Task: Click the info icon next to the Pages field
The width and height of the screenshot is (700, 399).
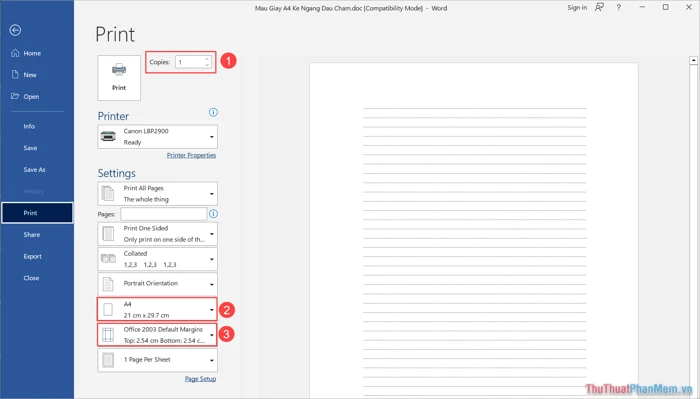Action: [x=213, y=214]
